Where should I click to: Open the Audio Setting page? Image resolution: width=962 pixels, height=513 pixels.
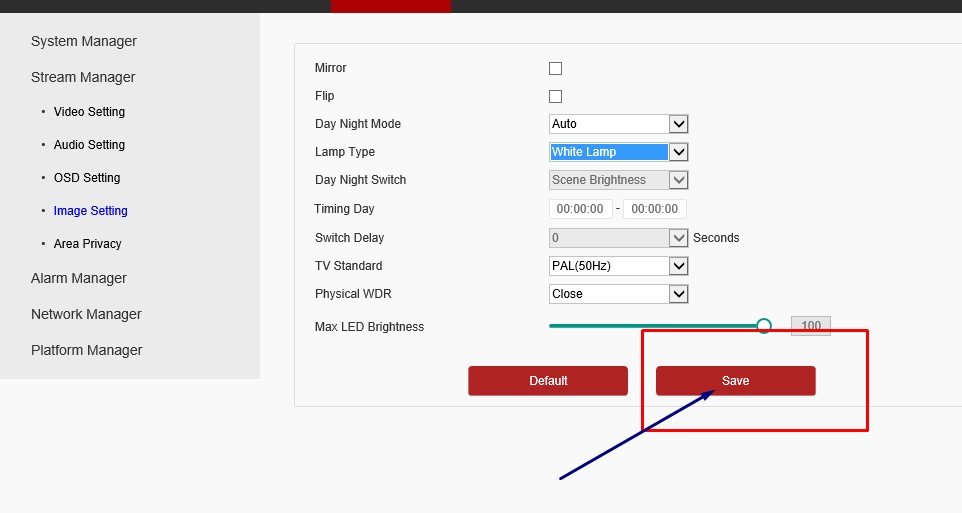click(x=89, y=145)
